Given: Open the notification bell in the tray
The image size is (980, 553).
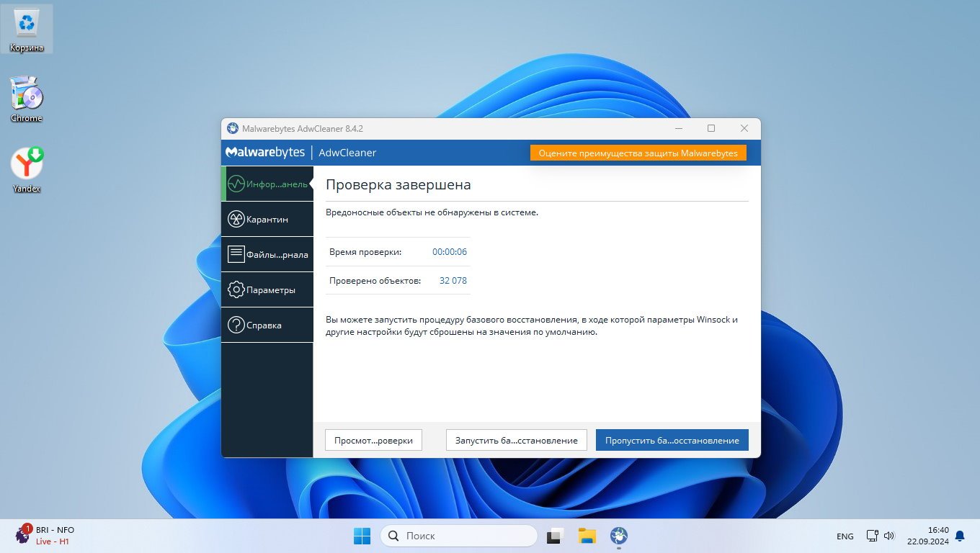Looking at the screenshot, I should [x=960, y=536].
